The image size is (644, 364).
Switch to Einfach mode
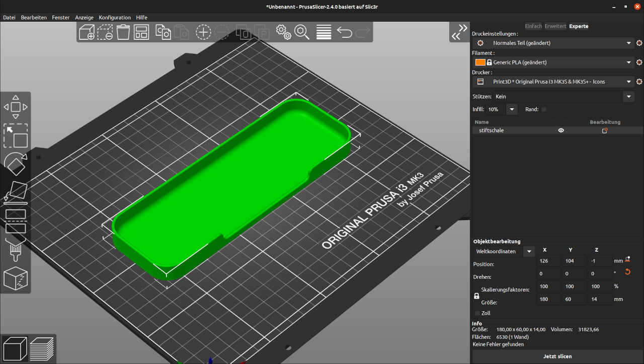point(533,26)
